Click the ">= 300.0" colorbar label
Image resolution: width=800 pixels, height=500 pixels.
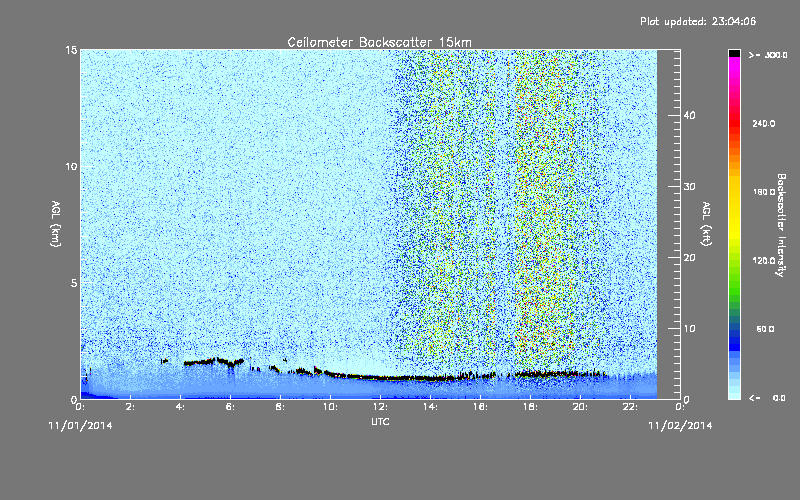pos(768,55)
